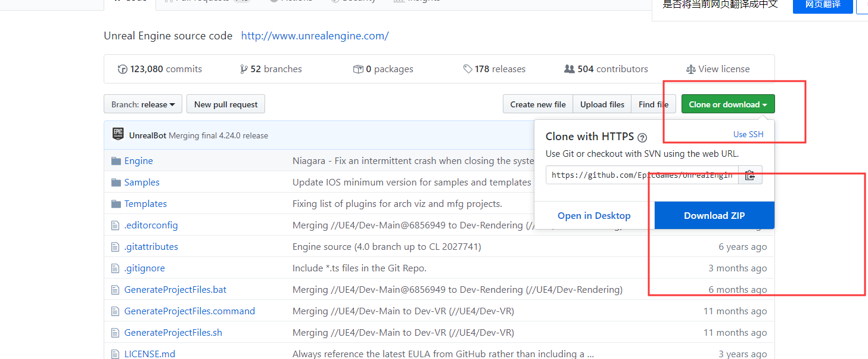This screenshot has height=359, width=868.
Task: Open the unrealengine.com link
Action: [315, 36]
